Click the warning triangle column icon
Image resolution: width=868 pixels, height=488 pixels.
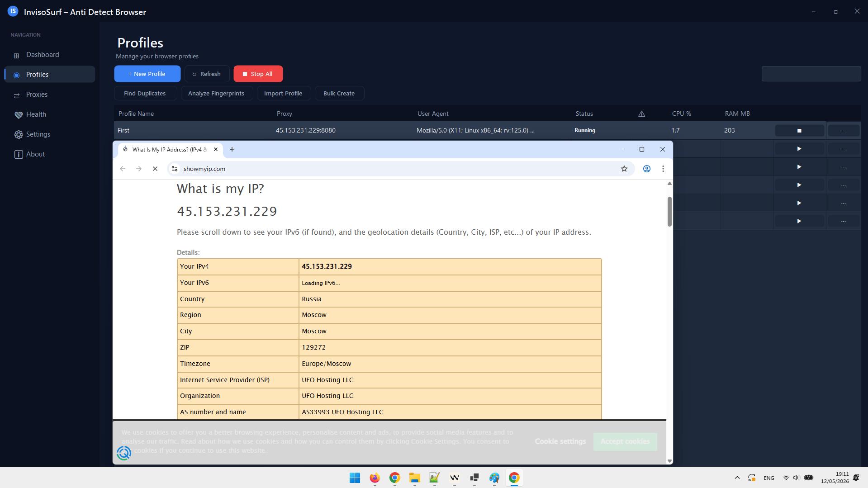point(641,114)
